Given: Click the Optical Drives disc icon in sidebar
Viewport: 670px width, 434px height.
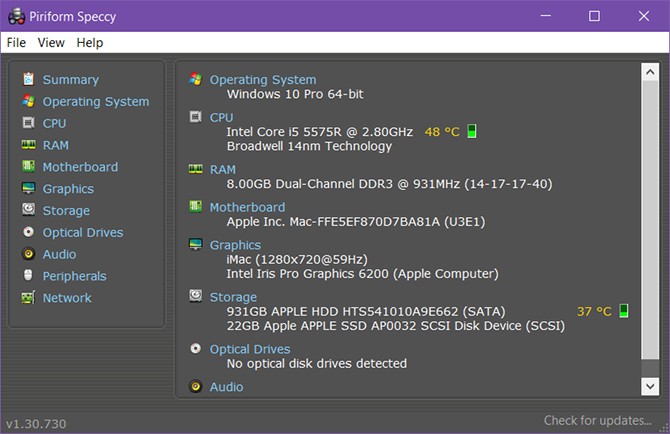Looking at the screenshot, I should [28, 233].
